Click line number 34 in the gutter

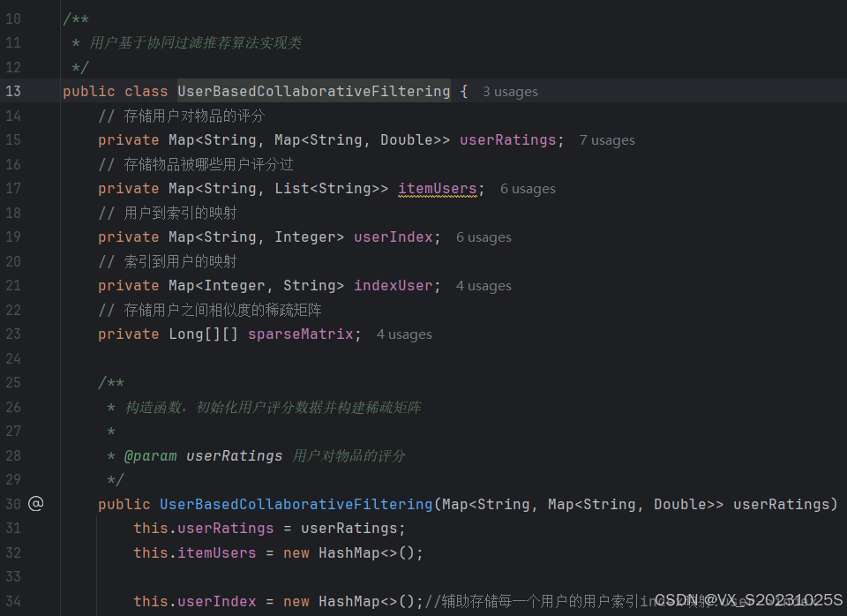tap(13, 601)
